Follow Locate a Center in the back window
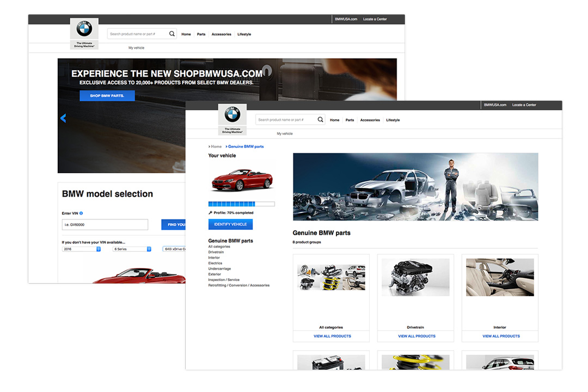Image resolution: width=588 pixels, height=392 pixels. pyautogui.click(x=375, y=19)
